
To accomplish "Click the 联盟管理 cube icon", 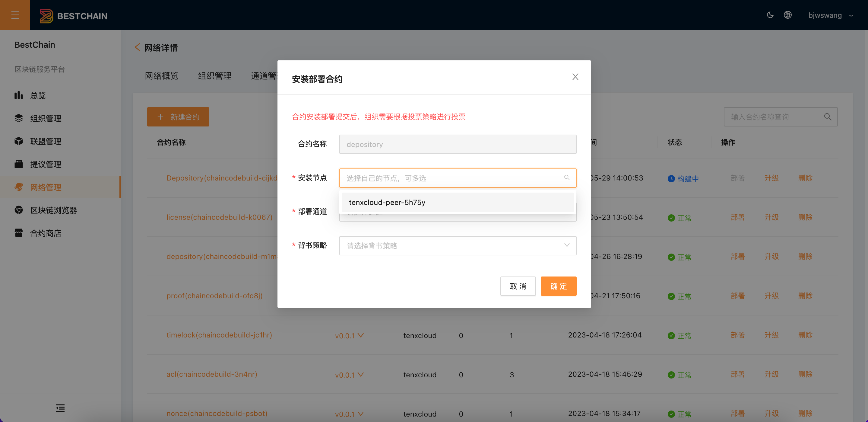I will coord(18,141).
